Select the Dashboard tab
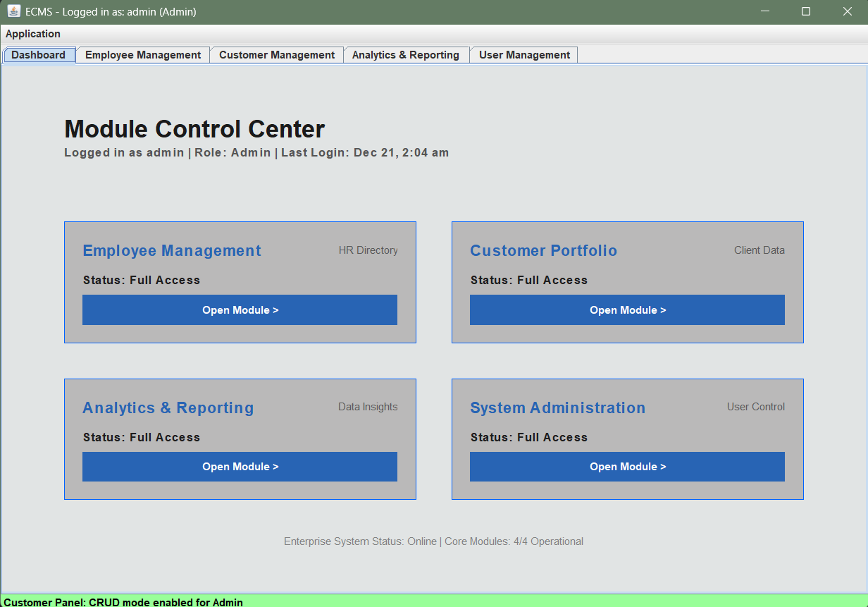The height and width of the screenshot is (607, 868). (39, 55)
